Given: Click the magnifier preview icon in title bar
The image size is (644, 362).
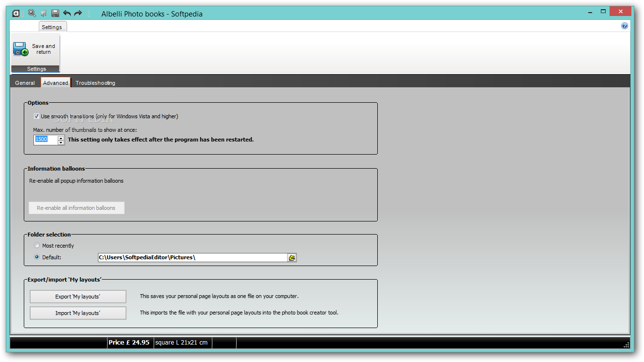Looking at the screenshot, I should tap(32, 13).
